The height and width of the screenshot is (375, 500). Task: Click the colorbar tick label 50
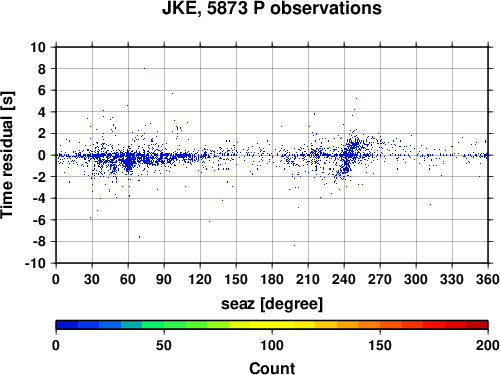(x=164, y=345)
